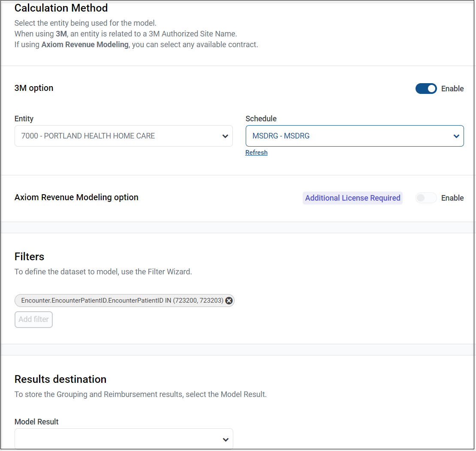The width and height of the screenshot is (476, 451).
Task: Click the Filters section heading
Action: tap(30, 257)
